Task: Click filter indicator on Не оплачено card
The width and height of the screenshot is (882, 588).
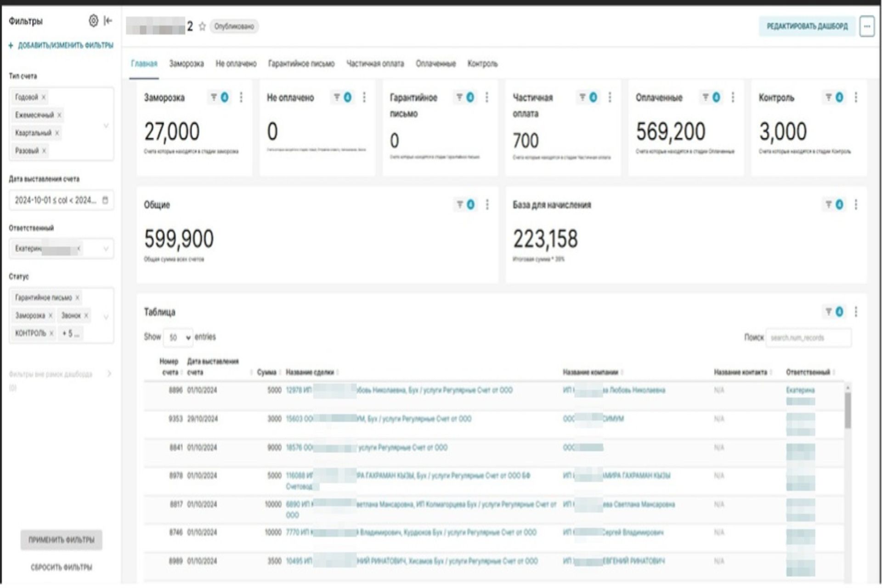Action: (343, 97)
